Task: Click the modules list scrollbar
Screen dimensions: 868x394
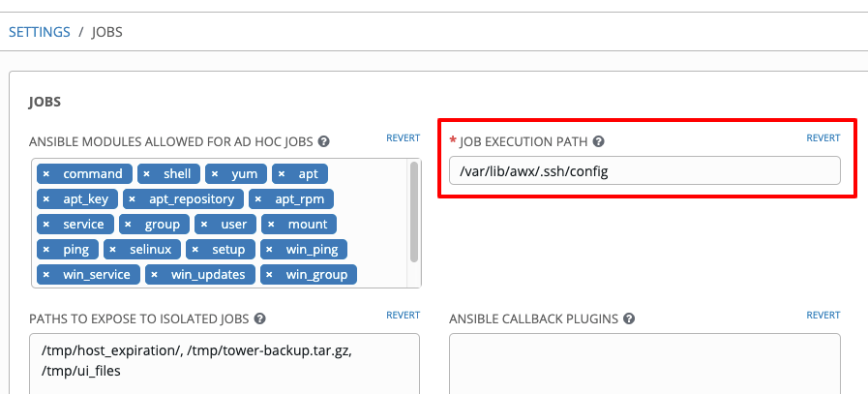Action: (413, 212)
